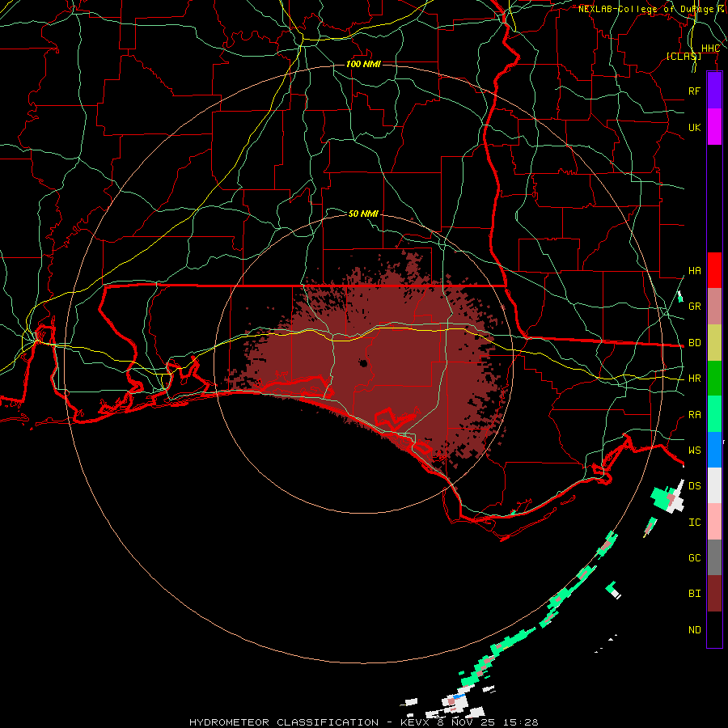Click the RF legend label
The height and width of the screenshot is (728, 728).
pyautogui.click(x=695, y=91)
